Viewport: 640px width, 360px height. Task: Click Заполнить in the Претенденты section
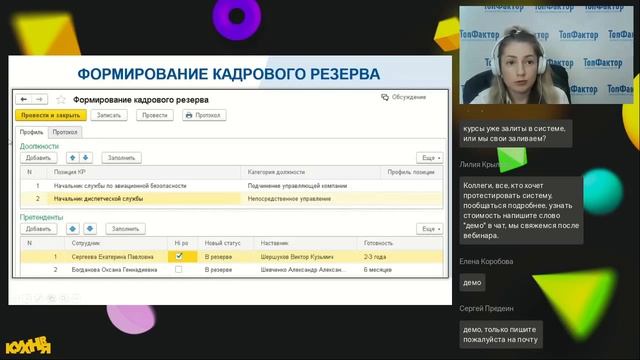tap(125, 229)
